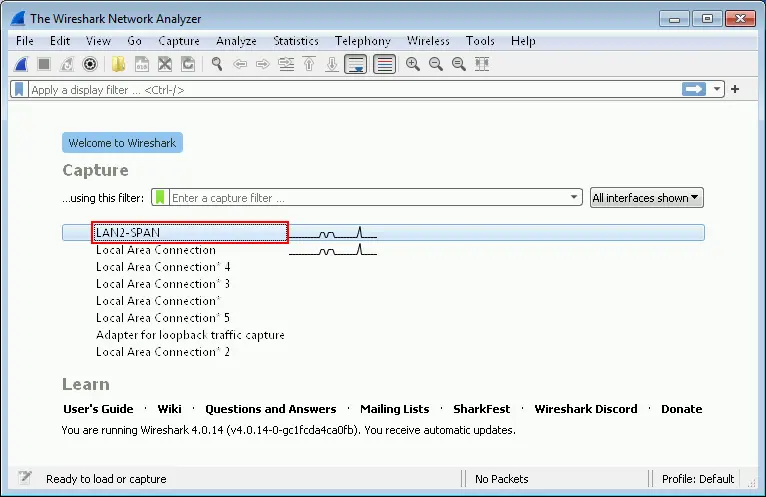Open capture options gear icon

click(x=90, y=64)
